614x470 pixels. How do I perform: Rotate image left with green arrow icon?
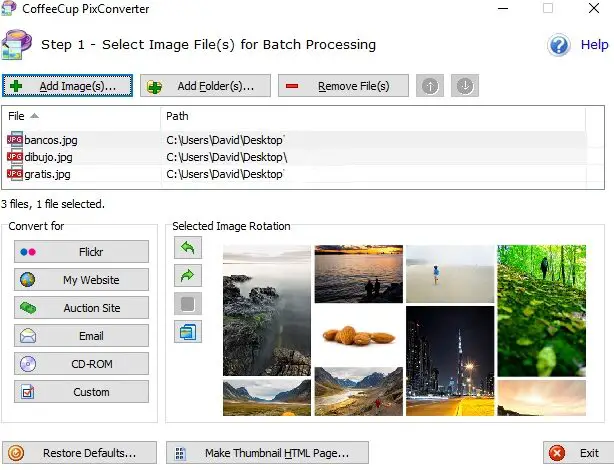point(188,247)
